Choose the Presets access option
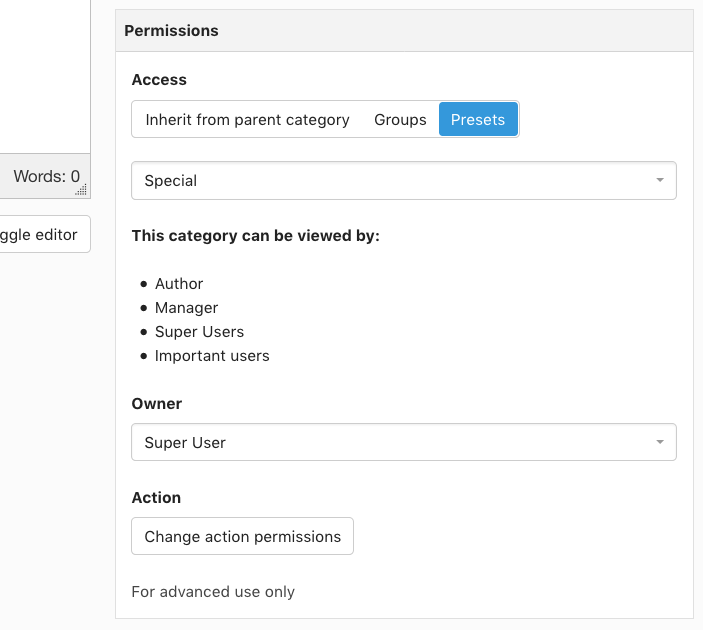The image size is (703, 630). pyautogui.click(x=478, y=120)
